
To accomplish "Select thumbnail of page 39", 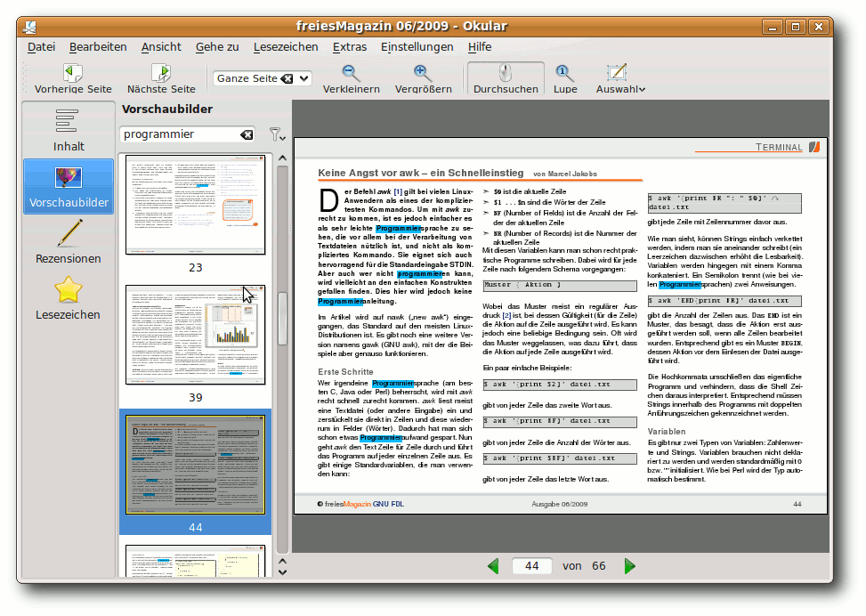I will (x=196, y=335).
